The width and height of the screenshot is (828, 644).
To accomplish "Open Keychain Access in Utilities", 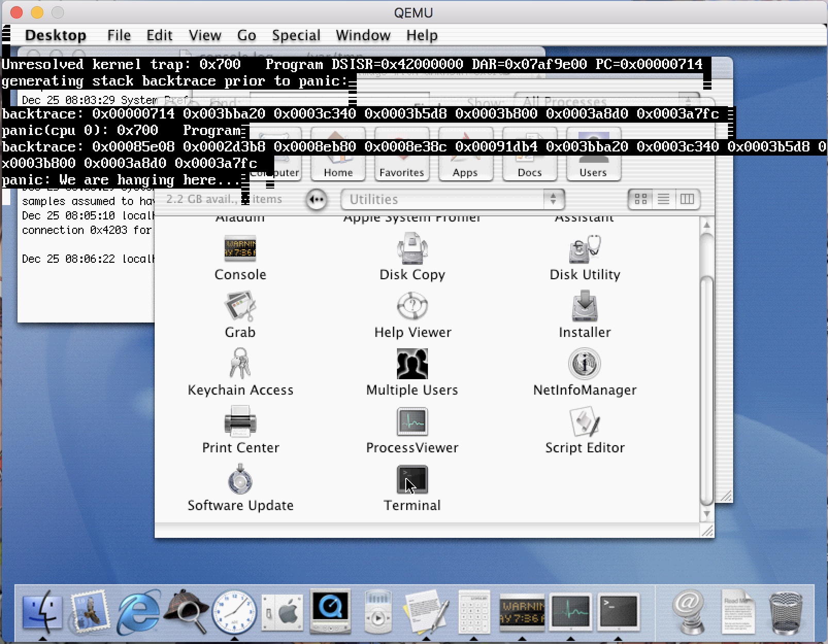I will click(240, 364).
